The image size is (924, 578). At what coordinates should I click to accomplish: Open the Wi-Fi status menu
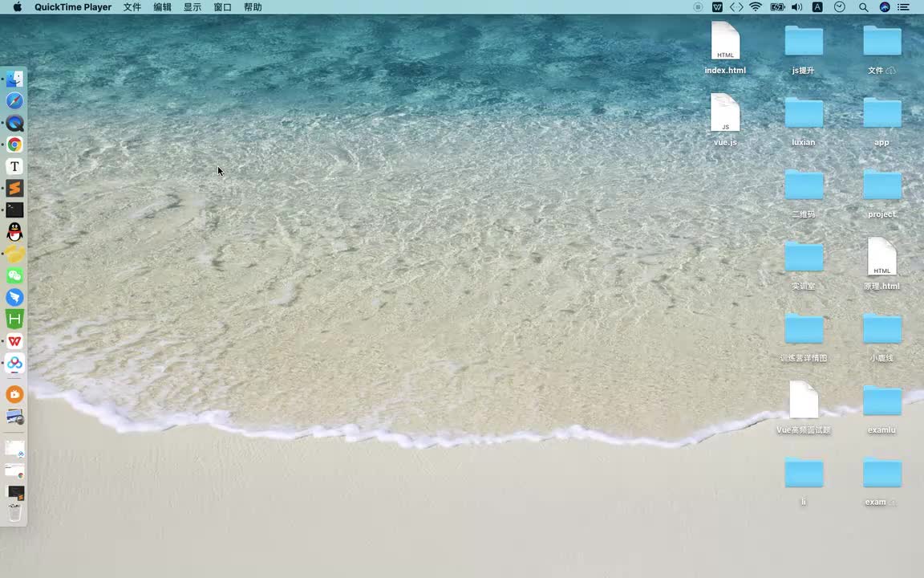tap(756, 7)
